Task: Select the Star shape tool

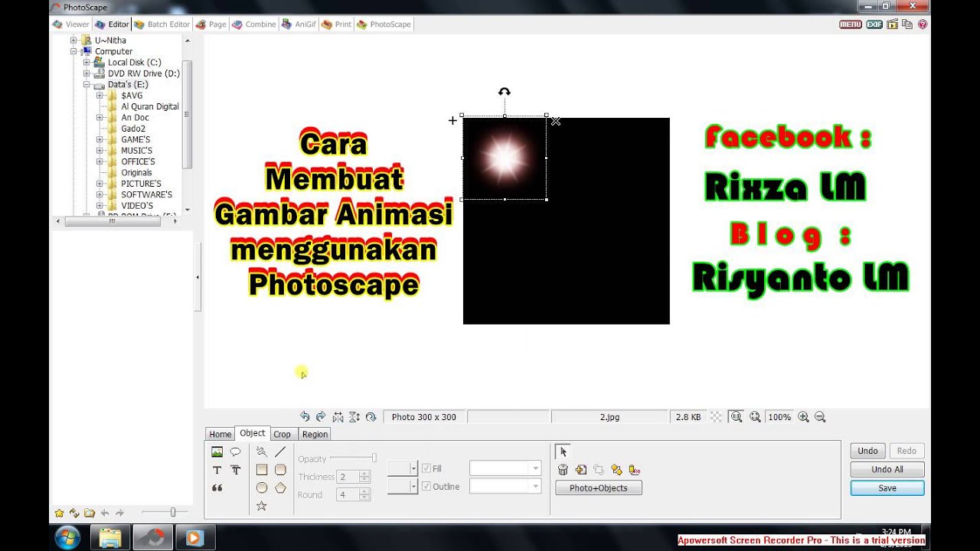Action: pos(262,506)
